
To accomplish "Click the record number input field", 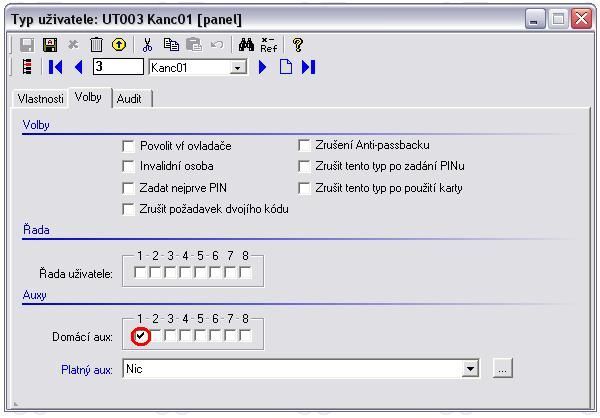I will click(x=118, y=67).
